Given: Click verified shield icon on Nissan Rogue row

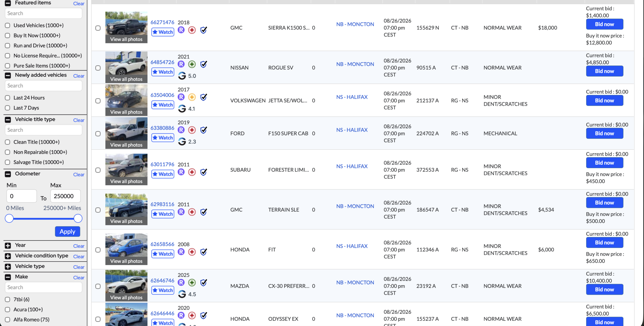Looking at the screenshot, I should click(x=204, y=64).
